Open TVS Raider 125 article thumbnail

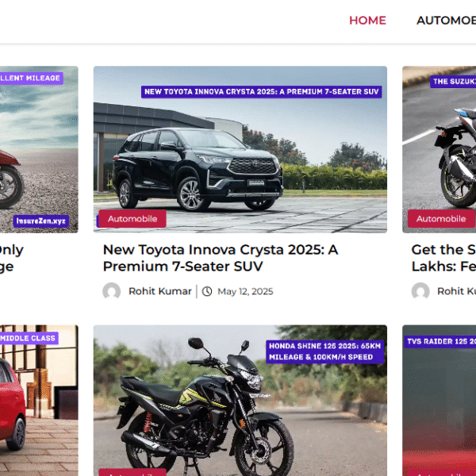tap(439, 401)
